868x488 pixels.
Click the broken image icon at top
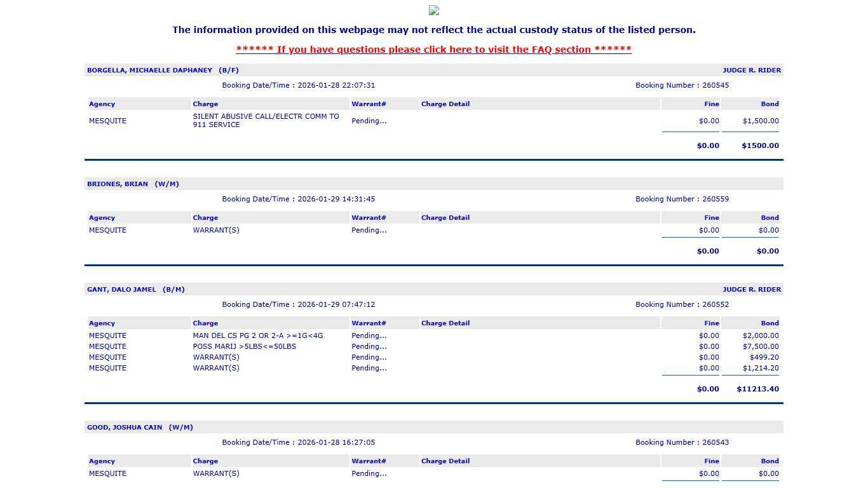click(434, 10)
